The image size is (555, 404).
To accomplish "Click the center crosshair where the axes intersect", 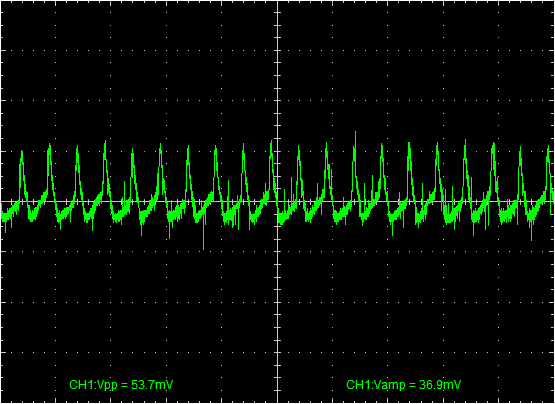I will click(278, 202).
